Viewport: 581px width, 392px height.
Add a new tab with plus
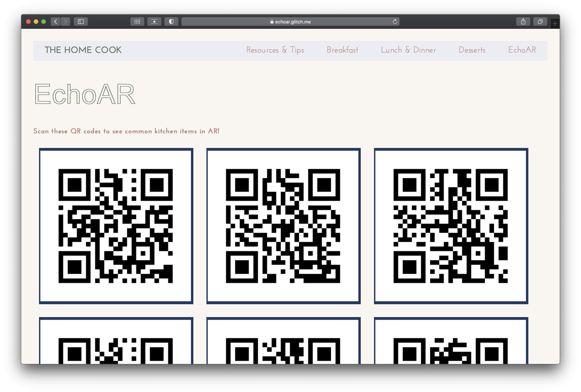[x=555, y=24]
